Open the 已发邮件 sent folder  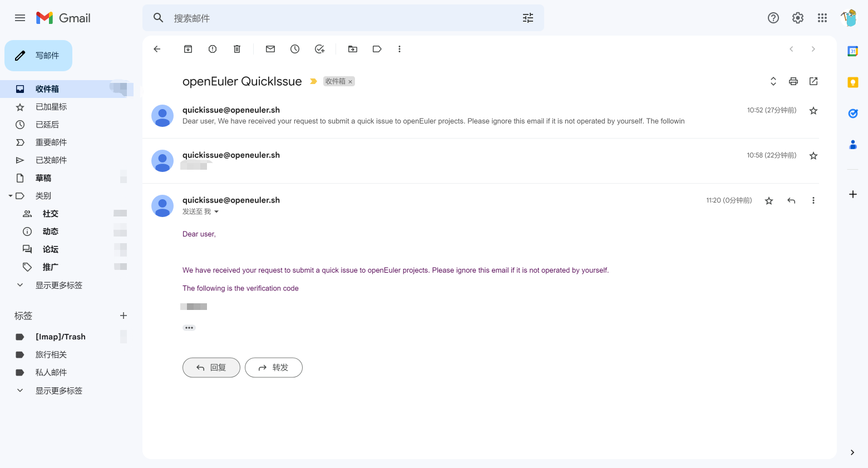coord(51,160)
